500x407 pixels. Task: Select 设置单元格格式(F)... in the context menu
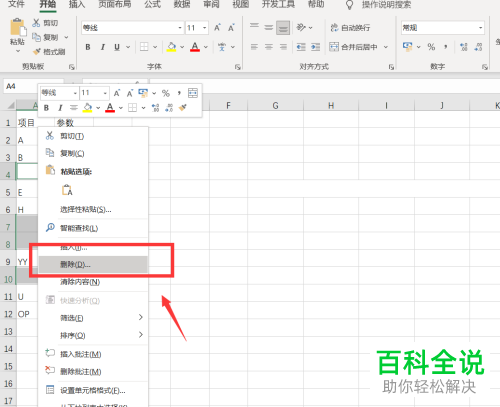click(93, 390)
